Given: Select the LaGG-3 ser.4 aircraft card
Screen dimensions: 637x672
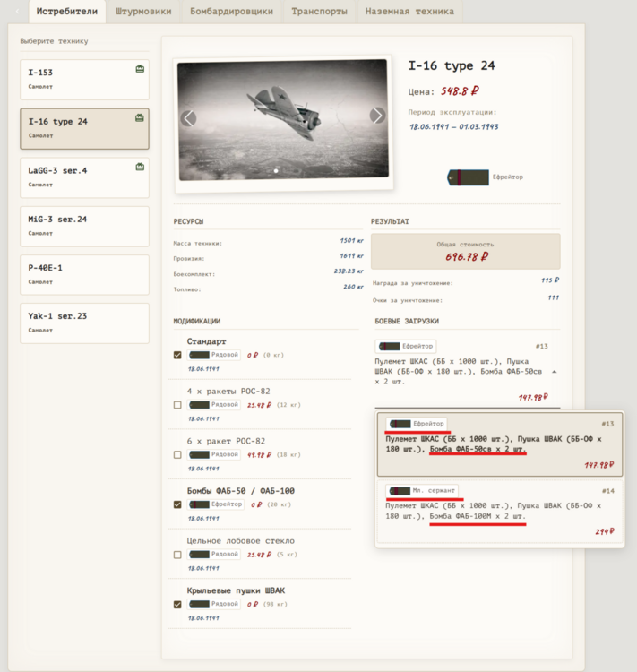Looking at the screenshot, I should tap(84, 178).
